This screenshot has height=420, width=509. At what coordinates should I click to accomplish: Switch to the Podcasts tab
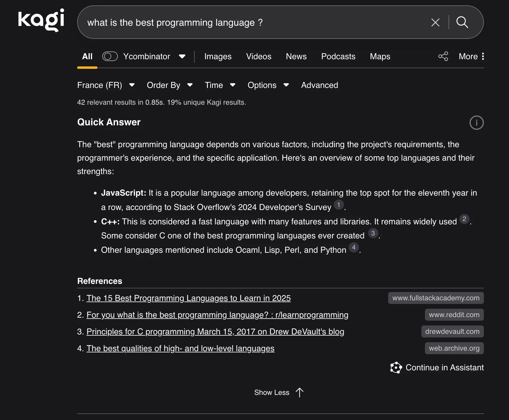[338, 57]
